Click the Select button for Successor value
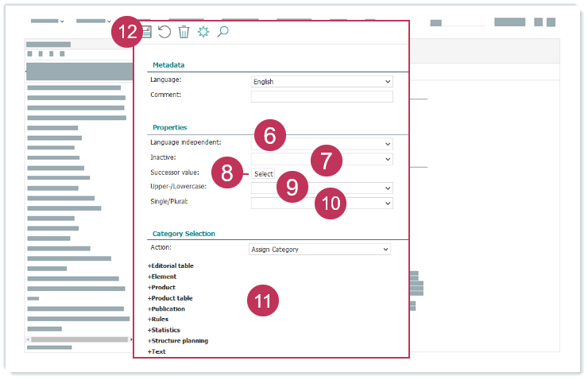Viewport: 588px width, 380px height. click(263, 174)
